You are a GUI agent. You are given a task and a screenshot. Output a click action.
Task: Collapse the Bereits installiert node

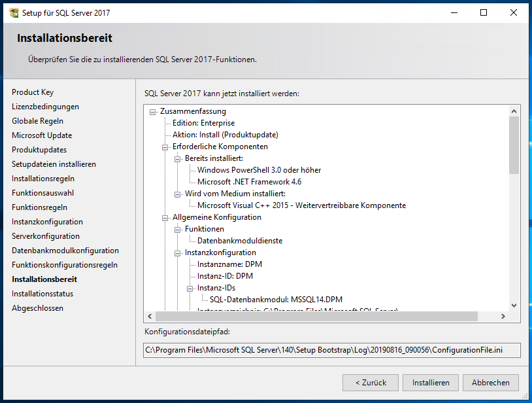click(x=178, y=159)
